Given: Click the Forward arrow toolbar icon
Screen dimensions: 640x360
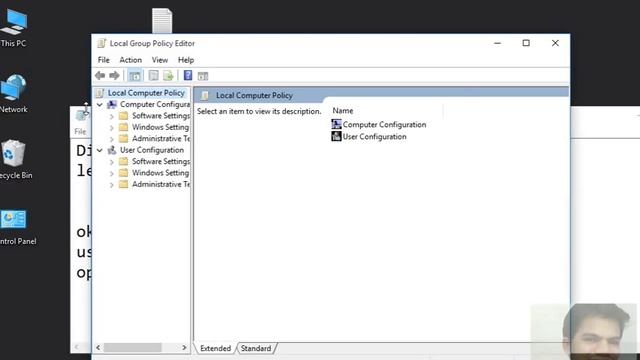Looking at the screenshot, I should coord(114,76).
